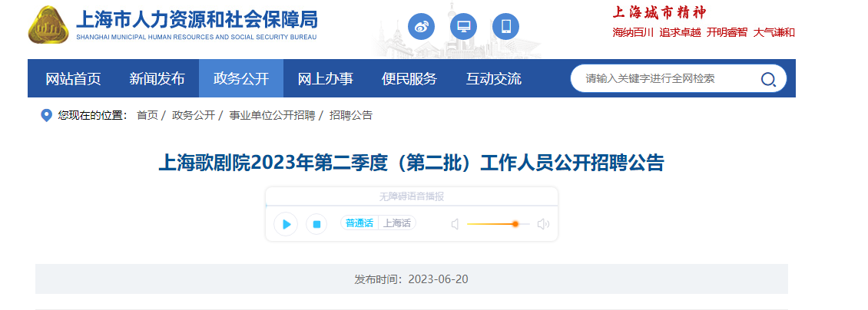Click the 您现在的位置 label

click(x=93, y=116)
